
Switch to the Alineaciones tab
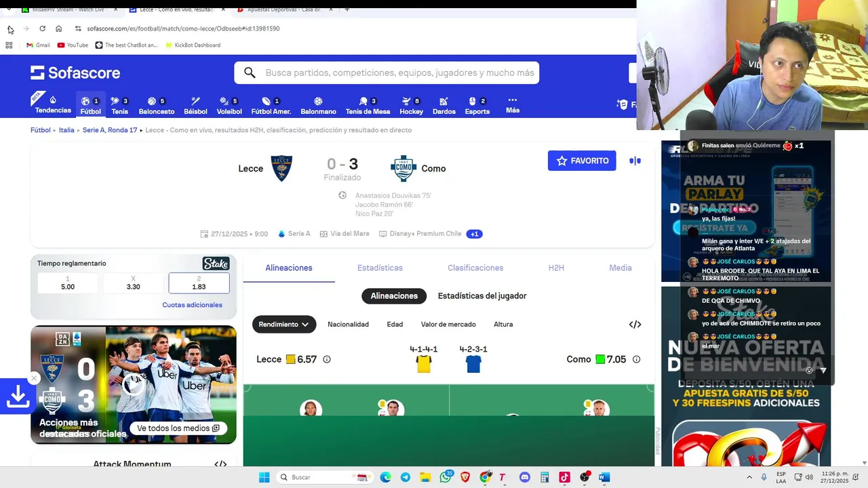pos(289,268)
